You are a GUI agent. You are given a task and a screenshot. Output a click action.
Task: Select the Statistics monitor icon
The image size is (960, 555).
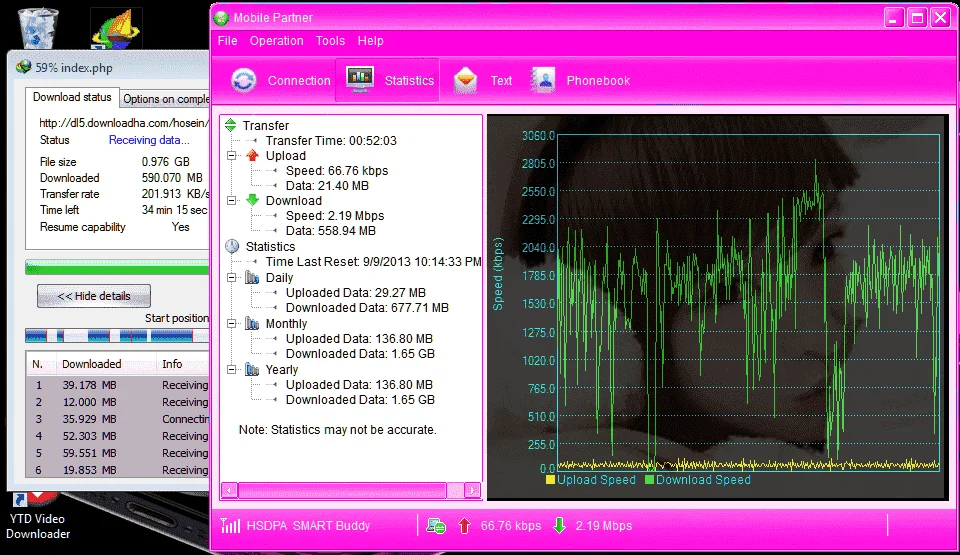359,79
